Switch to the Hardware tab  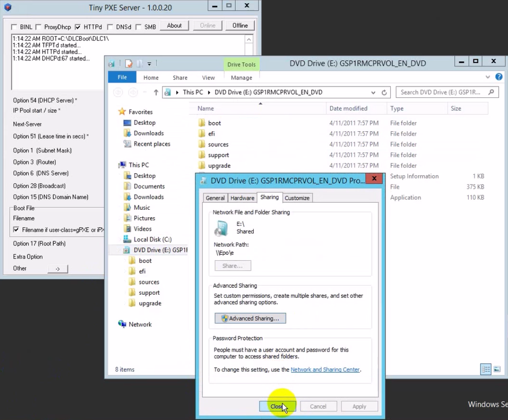(242, 198)
